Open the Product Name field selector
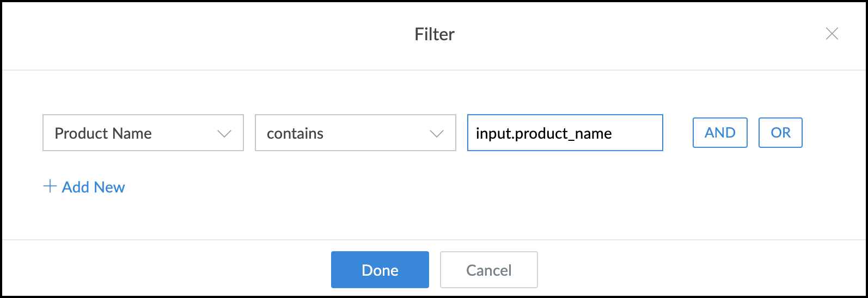 click(x=143, y=133)
